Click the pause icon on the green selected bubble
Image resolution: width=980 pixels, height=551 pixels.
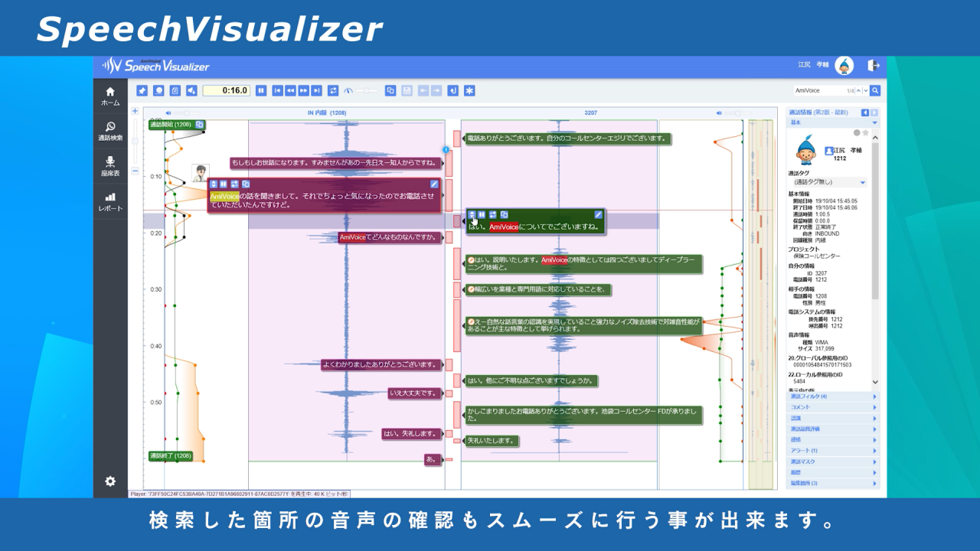coord(482,214)
